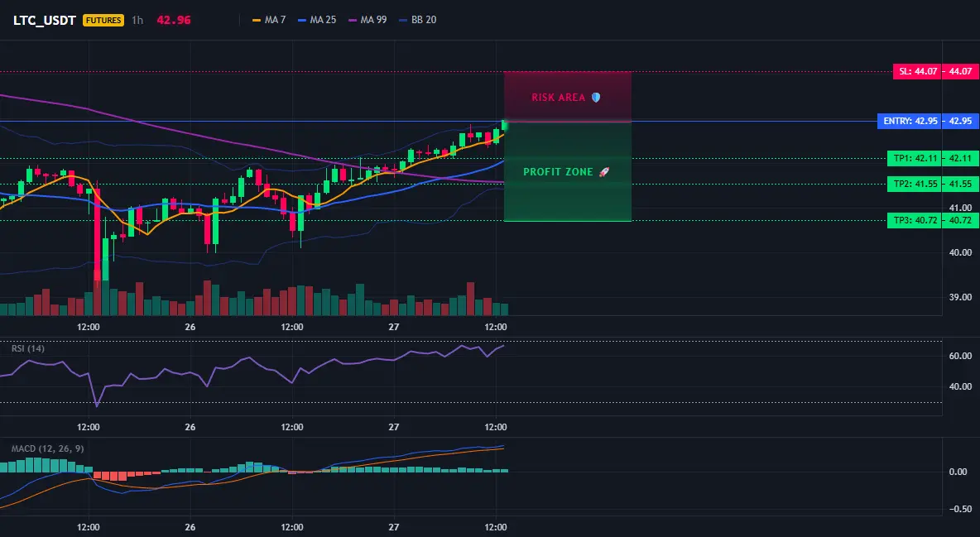Image resolution: width=980 pixels, height=537 pixels.
Task: Click the rocket icon in PROFIT ZONE
Action: [x=603, y=172]
